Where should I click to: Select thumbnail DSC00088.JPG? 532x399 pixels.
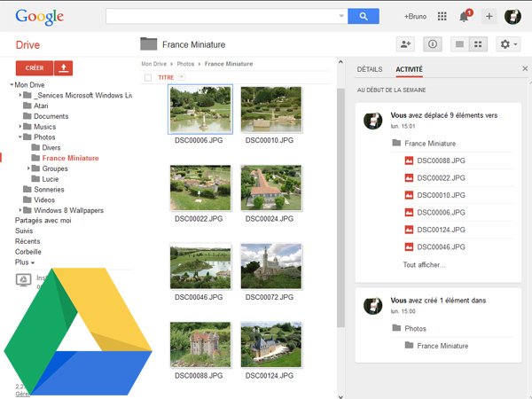tap(200, 345)
